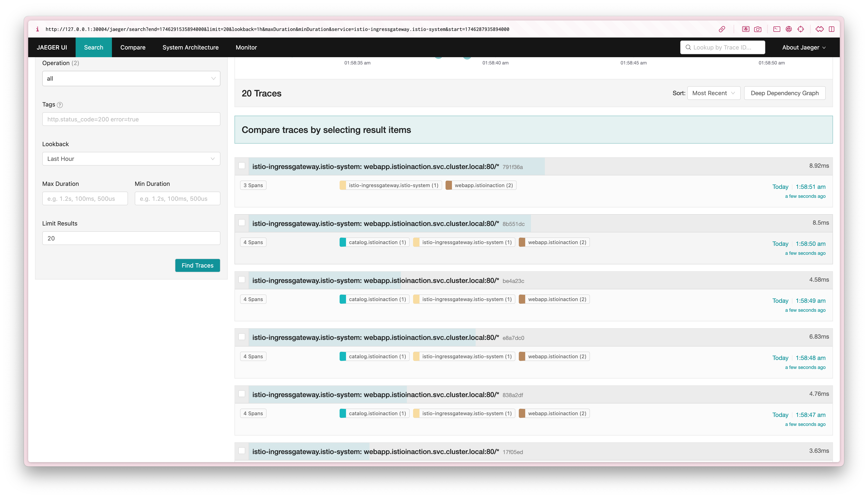Click the copy link chain icon
This screenshot has width=868, height=498.
722,29
